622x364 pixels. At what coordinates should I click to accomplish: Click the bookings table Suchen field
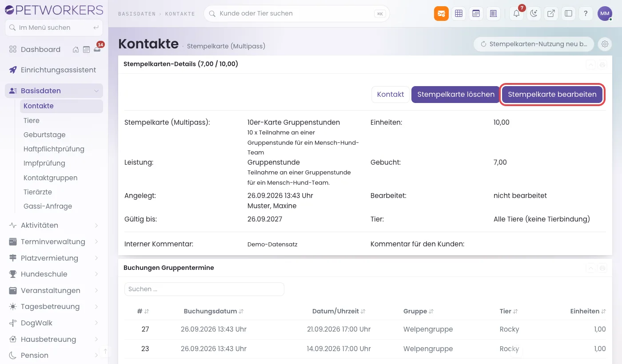[x=204, y=289]
